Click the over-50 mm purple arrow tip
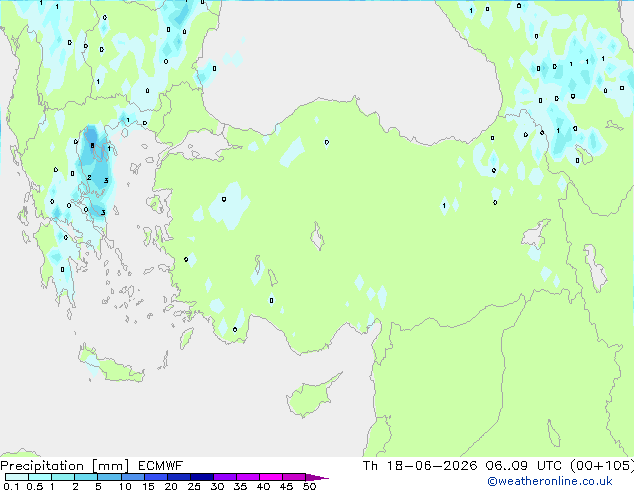The height and width of the screenshot is (490, 634). (x=317, y=477)
